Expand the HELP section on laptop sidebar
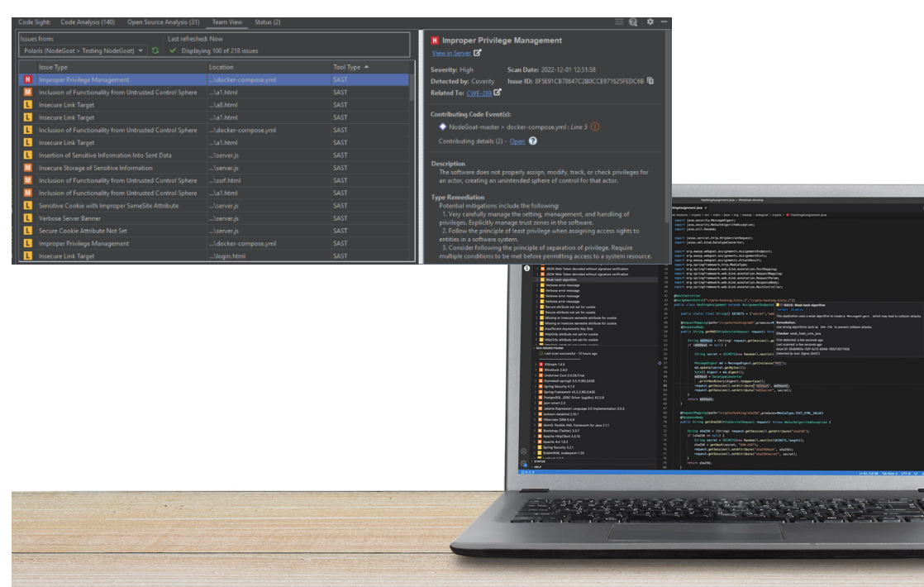 (533, 467)
